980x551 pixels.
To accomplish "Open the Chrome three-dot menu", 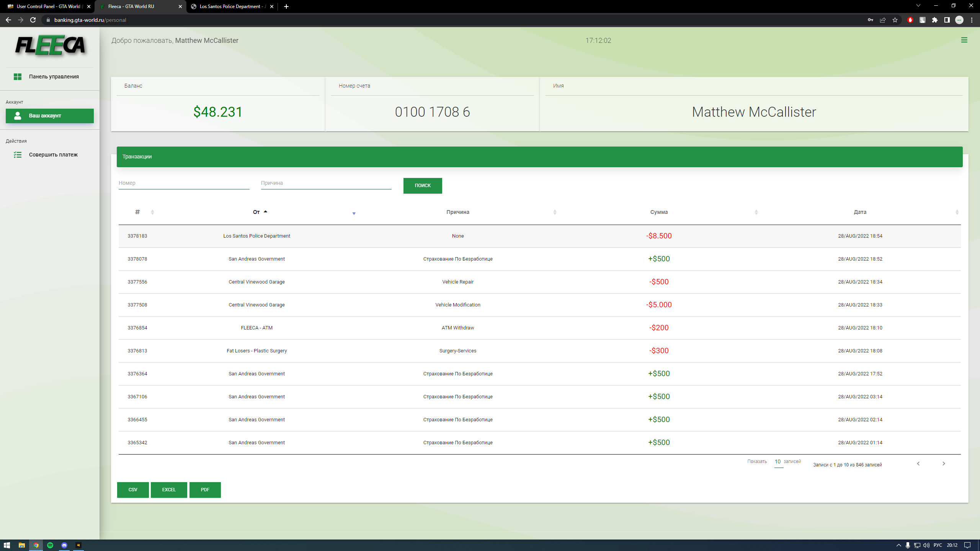I will [x=972, y=20].
